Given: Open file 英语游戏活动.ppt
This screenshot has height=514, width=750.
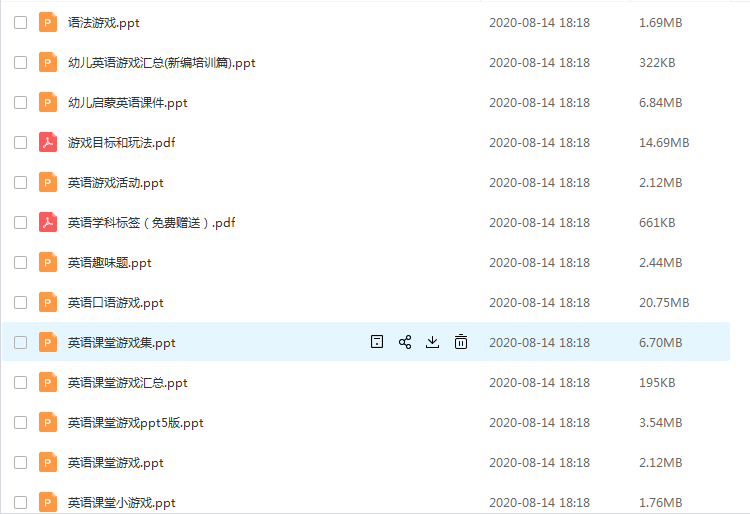Looking at the screenshot, I should pos(115,183).
